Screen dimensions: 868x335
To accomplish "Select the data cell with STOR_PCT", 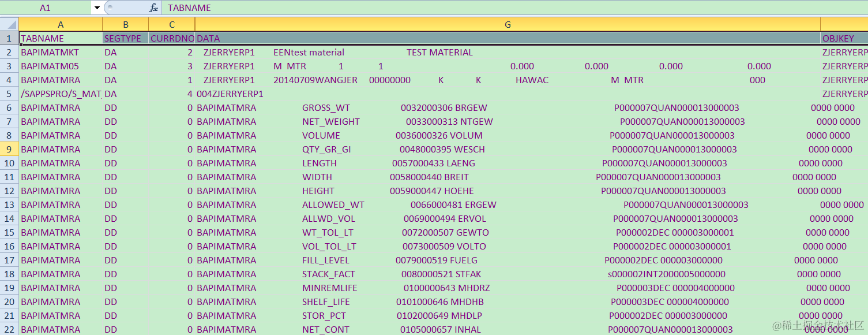I will 508,315.
